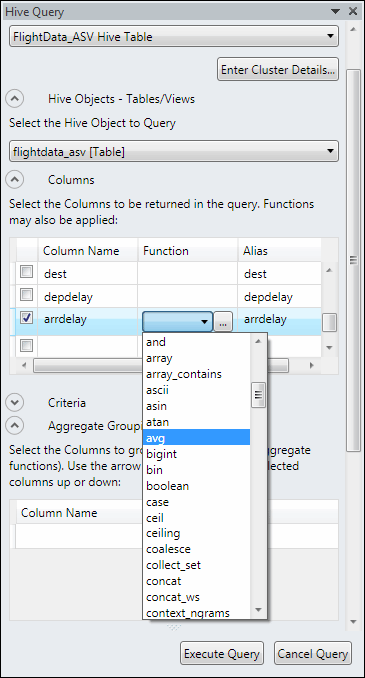Viewport: 365px width, 678px height.
Task: Click the function list scrollbar thumb
Action: tap(259, 395)
